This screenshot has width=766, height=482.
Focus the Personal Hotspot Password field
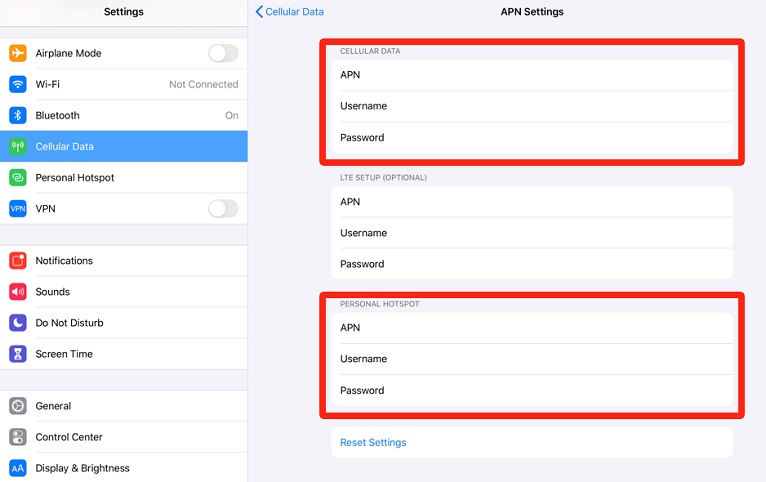[532, 390]
